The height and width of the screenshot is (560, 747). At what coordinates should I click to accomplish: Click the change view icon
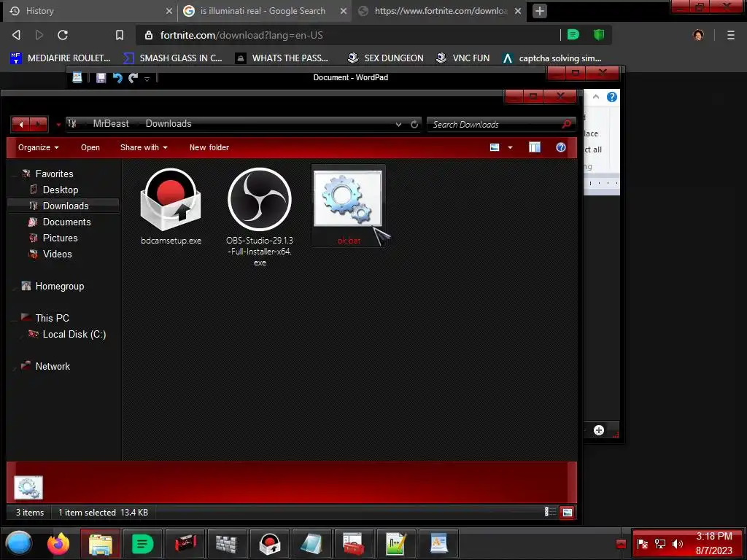495,147
